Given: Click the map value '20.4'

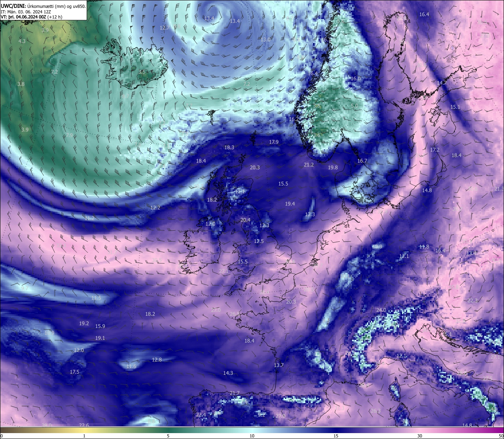Looking at the screenshot, I should 245,220.
